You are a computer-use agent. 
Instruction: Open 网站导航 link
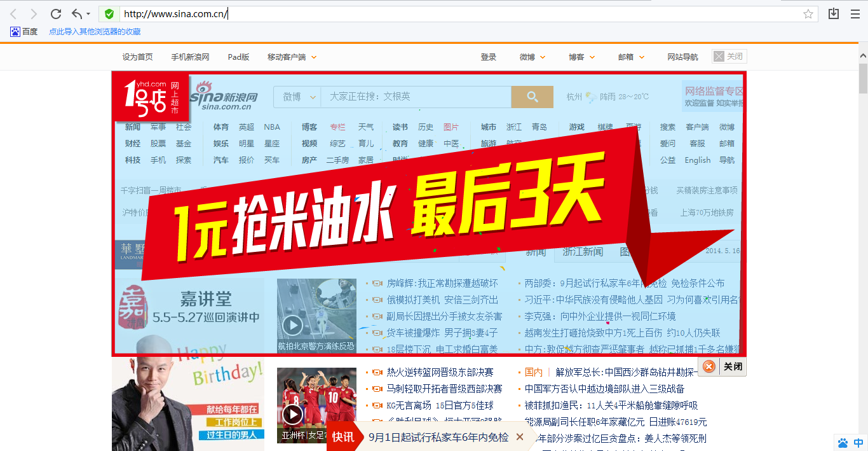coord(682,57)
